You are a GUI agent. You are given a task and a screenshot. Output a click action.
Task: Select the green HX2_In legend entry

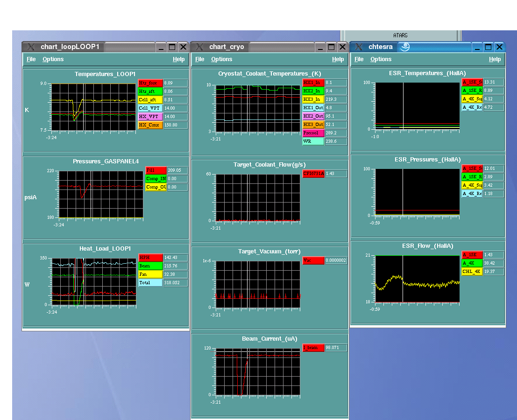click(313, 91)
